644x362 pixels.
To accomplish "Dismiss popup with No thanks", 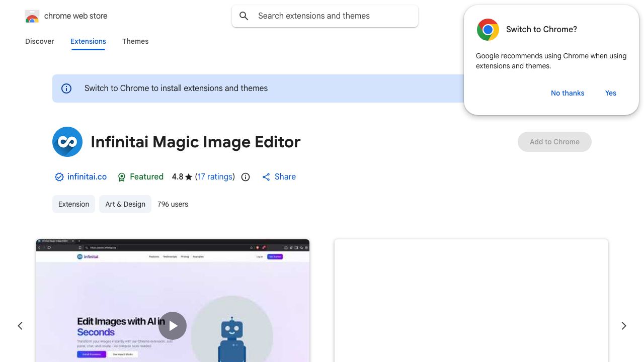I will [568, 93].
